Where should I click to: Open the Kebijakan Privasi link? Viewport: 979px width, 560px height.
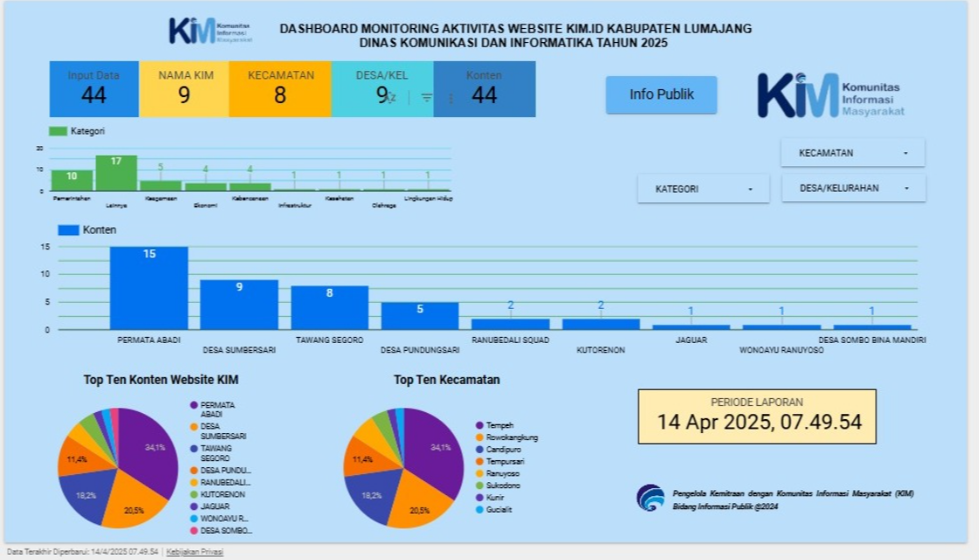click(195, 552)
